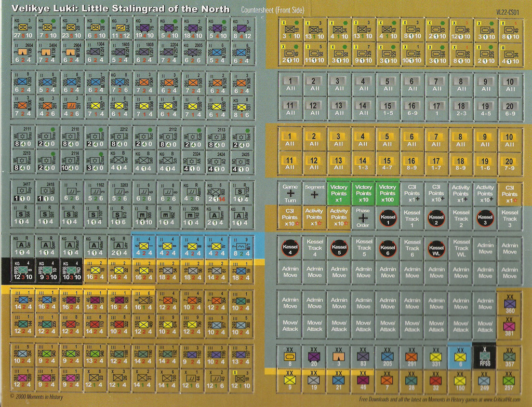532x407 pixels.
Task: Pick the red division 32 counter
Action: 436,381
